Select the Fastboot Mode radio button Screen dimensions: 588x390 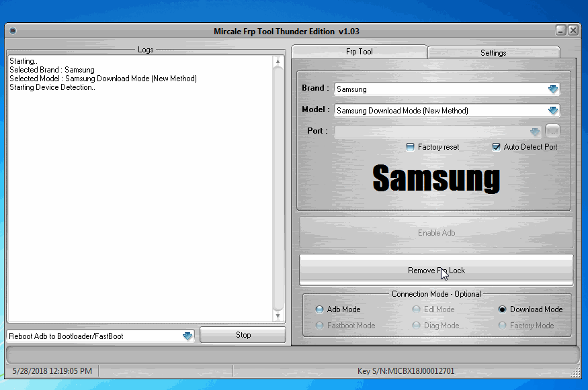pyautogui.click(x=319, y=326)
